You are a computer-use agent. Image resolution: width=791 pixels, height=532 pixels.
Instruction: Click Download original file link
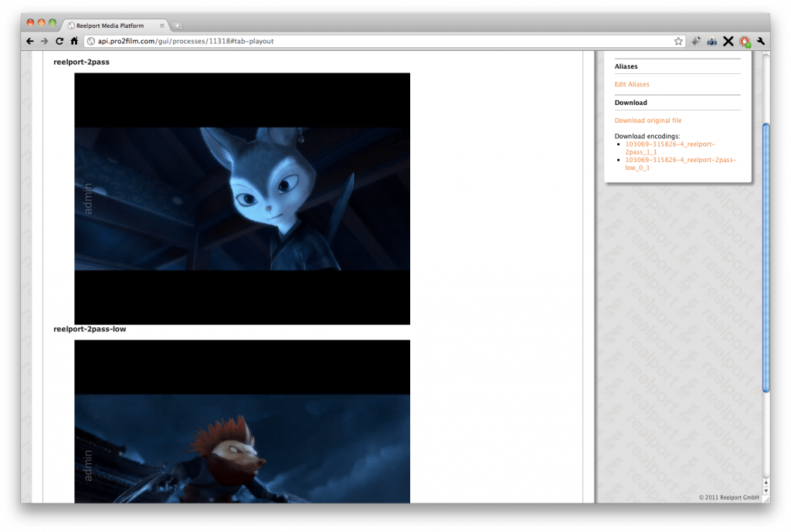(x=648, y=120)
